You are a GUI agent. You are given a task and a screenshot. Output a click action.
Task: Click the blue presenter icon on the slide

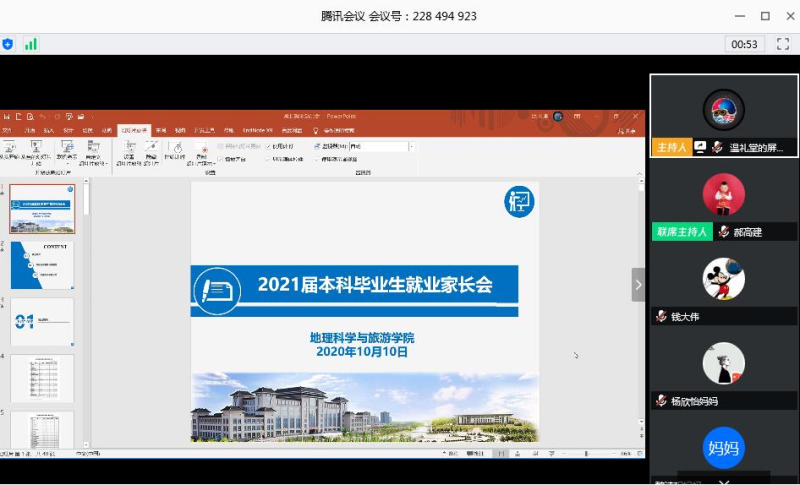tap(519, 202)
